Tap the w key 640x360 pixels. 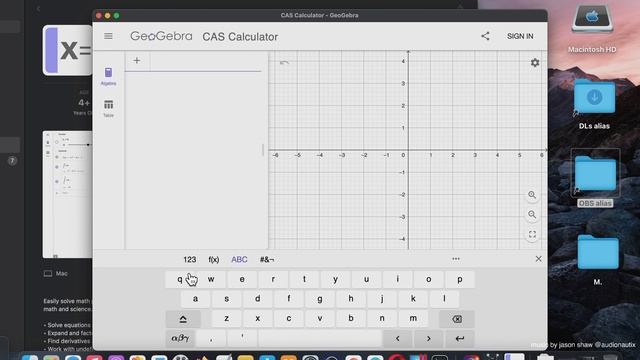211,279
